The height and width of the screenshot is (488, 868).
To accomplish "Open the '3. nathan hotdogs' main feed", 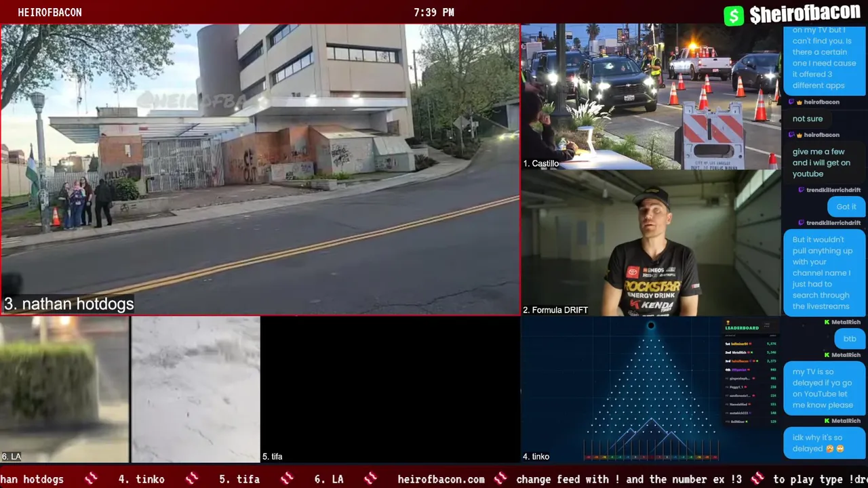I will coord(260,169).
